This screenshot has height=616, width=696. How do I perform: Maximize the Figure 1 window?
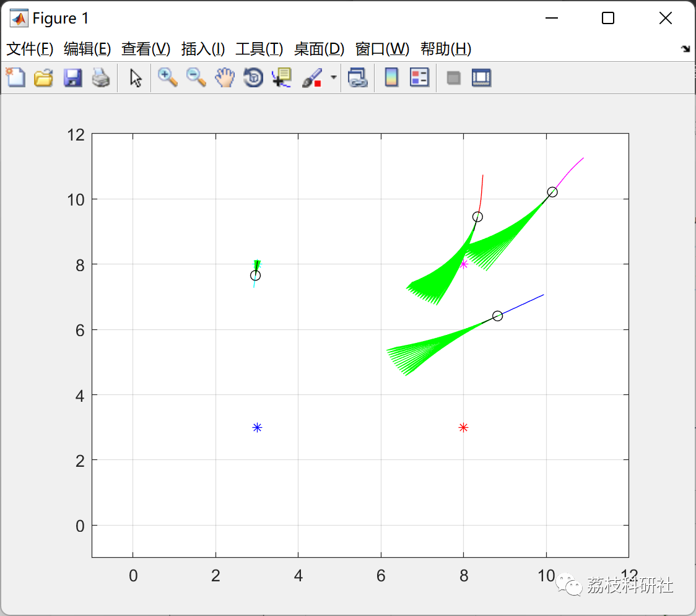608,18
